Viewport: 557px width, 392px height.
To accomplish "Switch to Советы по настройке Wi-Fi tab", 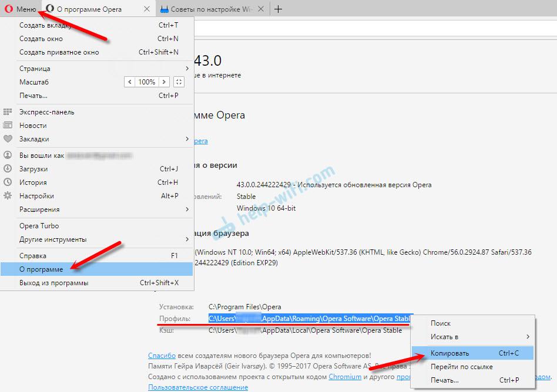I will 212,9.
